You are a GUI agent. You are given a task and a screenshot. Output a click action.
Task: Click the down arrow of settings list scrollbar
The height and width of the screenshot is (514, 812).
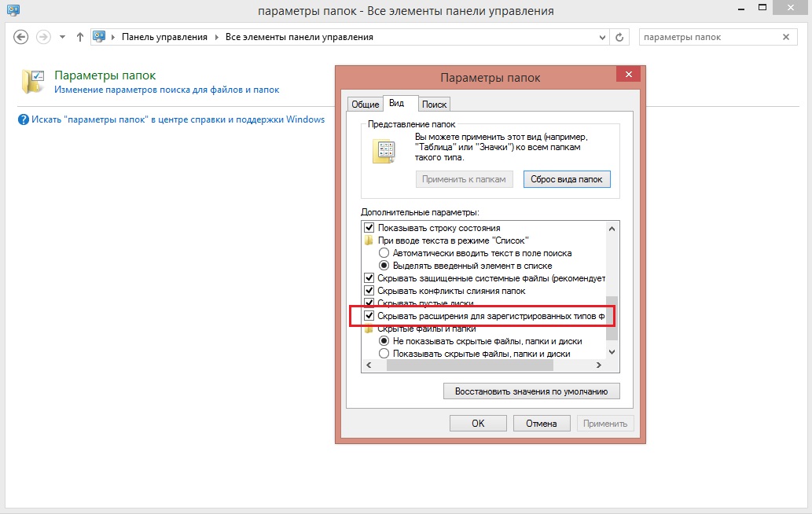coord(612,352)
